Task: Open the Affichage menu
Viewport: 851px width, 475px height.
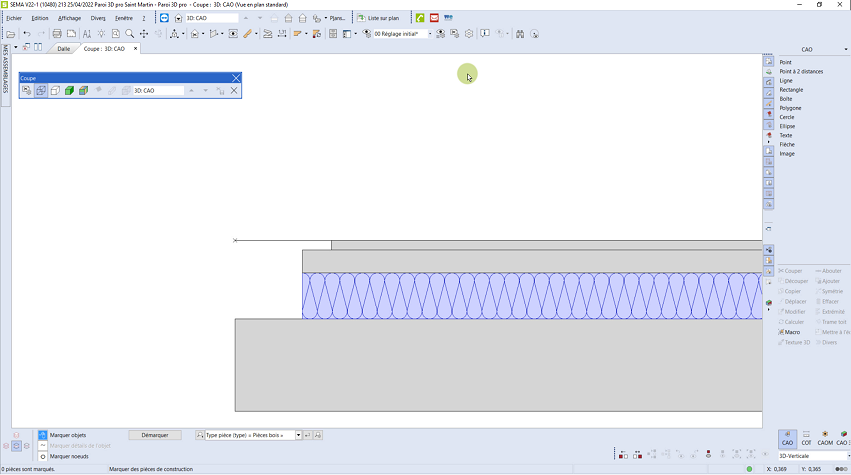Action: pos(69,18)
